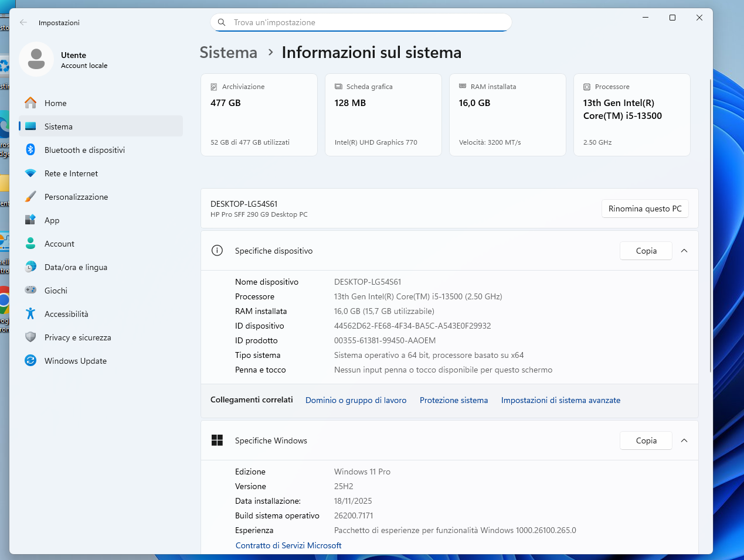This screenshot has height=560, width=744.
Task: Open Bluetooth e dispositivi settings
Action: [101, 150]
